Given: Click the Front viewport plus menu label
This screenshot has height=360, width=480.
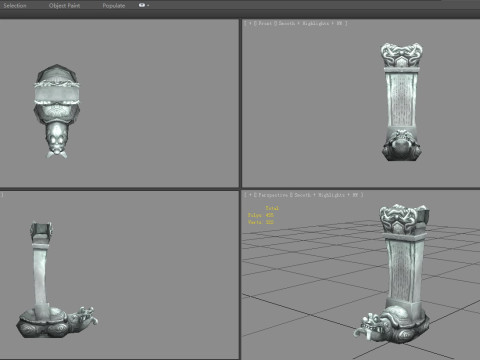Looking at the screenshot, I should 250,23.
